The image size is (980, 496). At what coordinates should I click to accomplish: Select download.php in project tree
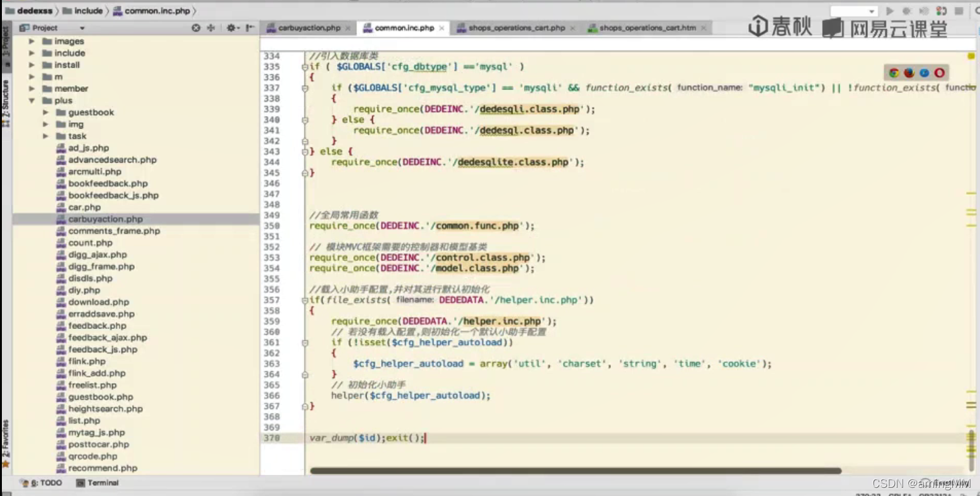tap(98, 303)
